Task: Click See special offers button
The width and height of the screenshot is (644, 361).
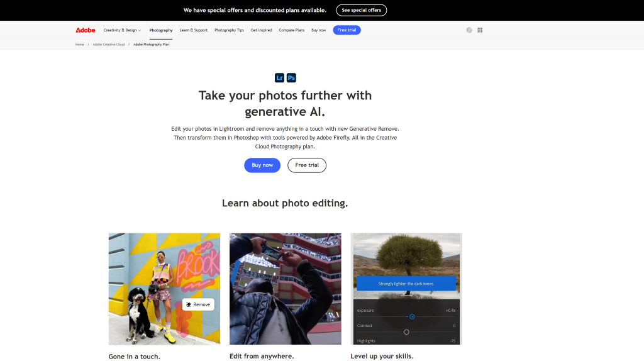Action: (x=362, y=10)
